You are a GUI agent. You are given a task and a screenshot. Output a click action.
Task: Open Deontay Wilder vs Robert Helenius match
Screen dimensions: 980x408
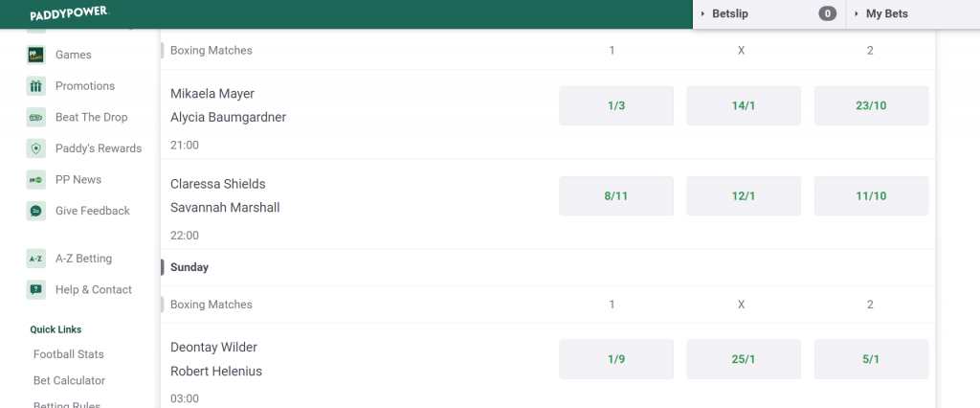tap(216, 359)
